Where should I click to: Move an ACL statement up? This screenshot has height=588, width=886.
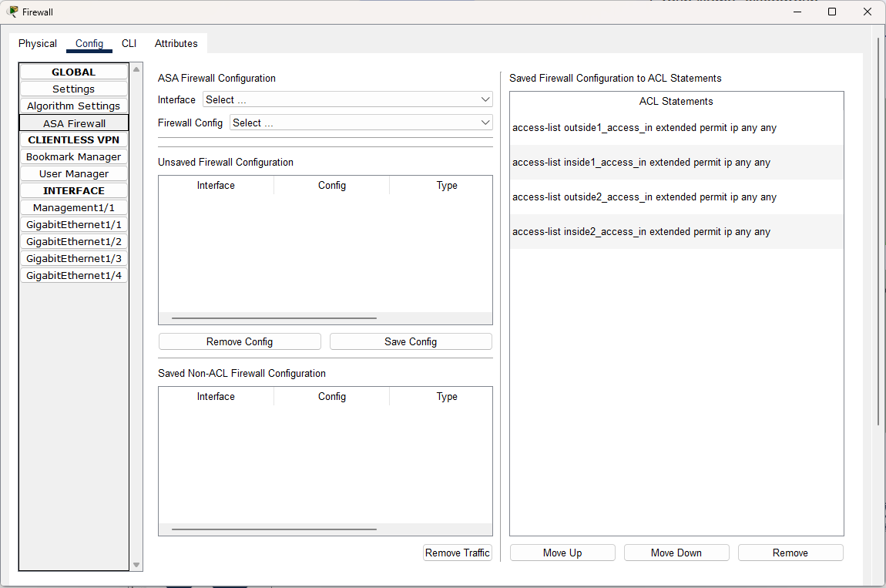point(562,552)
